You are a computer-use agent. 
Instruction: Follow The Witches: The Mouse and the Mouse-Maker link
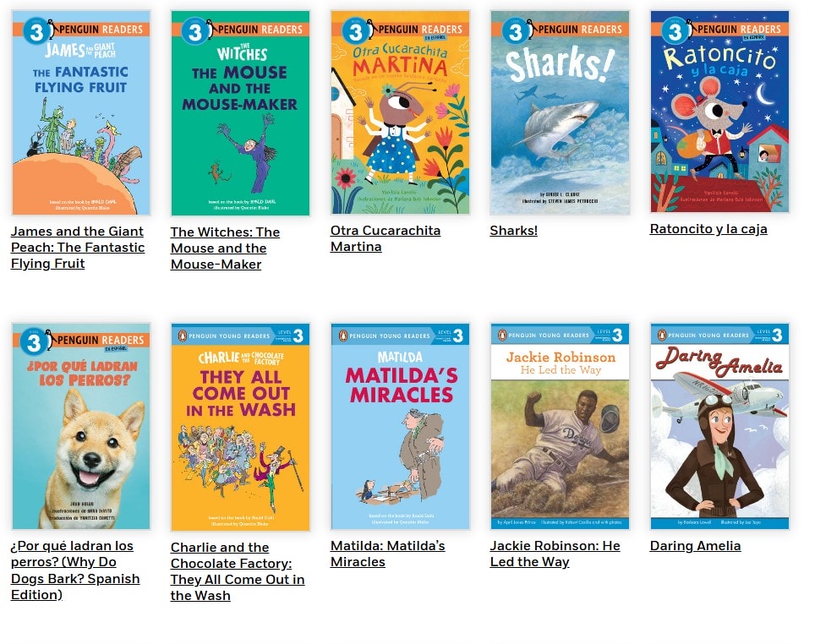click(x=225, y=248)
